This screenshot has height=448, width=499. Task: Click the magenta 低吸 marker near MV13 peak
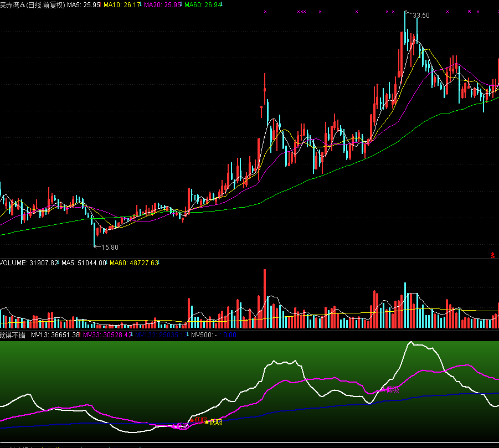(x=390, y=389)
